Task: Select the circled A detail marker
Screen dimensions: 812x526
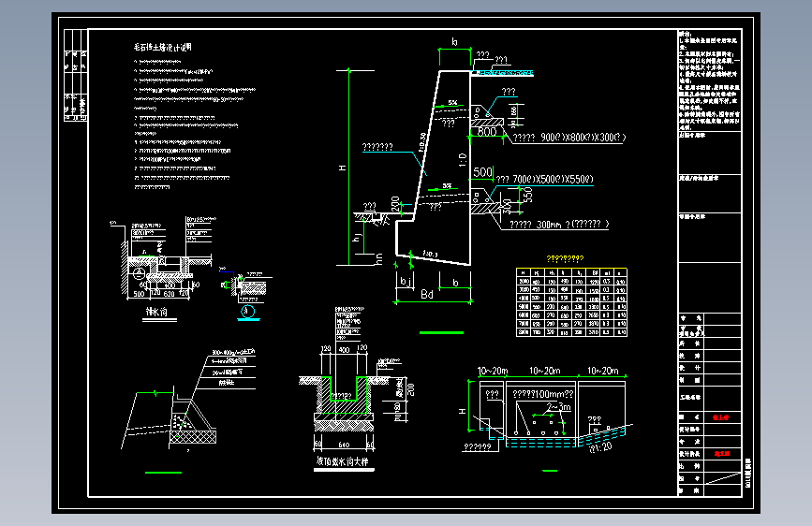Action: coord(247,311)
